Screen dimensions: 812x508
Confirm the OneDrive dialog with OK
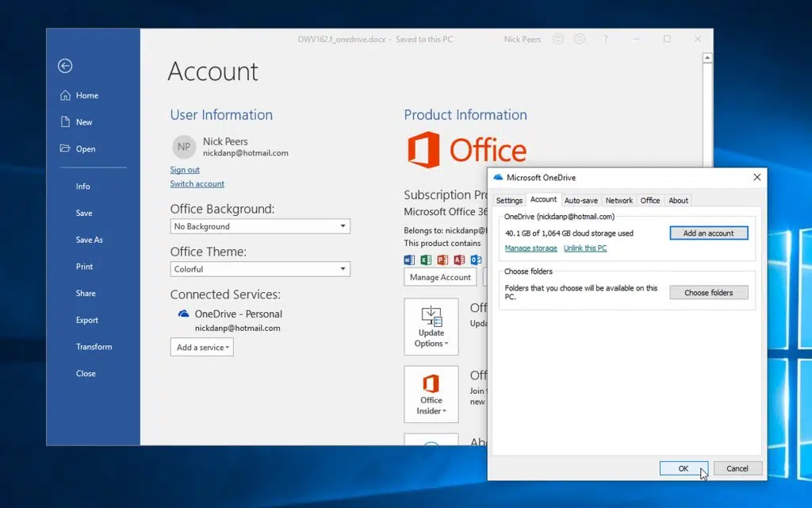[x=684, y=468]
